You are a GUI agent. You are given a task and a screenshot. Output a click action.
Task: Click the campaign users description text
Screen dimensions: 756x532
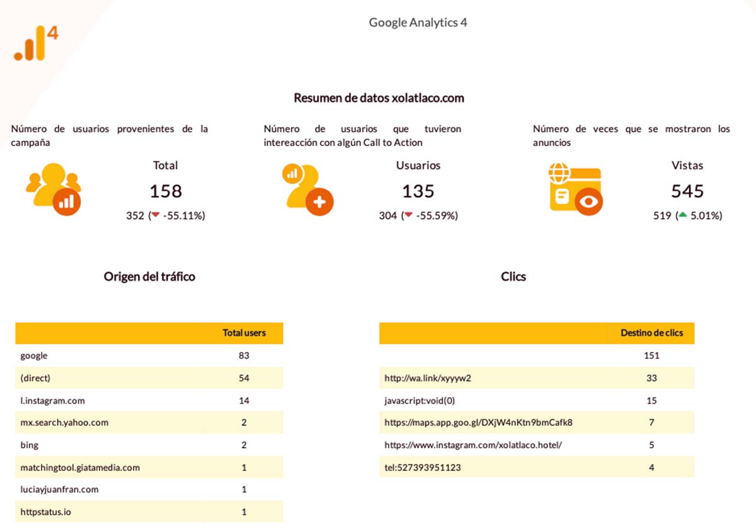pos(110,135)
